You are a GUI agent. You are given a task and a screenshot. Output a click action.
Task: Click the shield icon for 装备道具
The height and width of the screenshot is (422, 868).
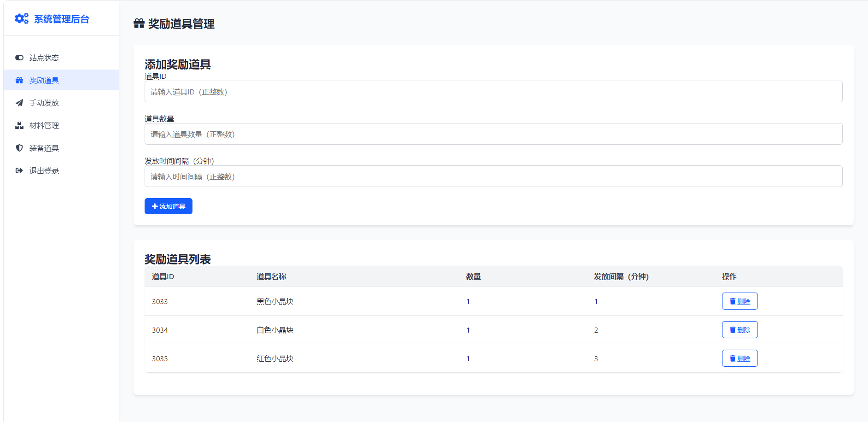(x=19, y=148)
